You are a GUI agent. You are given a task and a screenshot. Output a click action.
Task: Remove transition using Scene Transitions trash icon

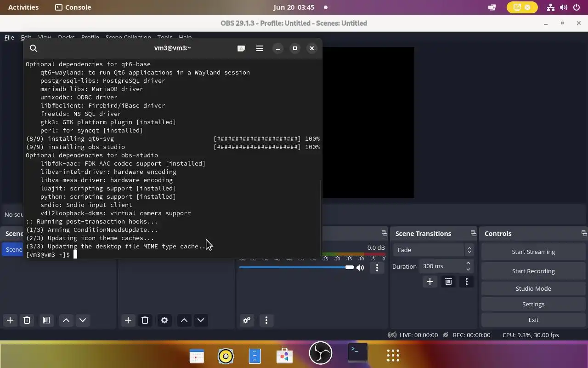(x=449, y=282)
